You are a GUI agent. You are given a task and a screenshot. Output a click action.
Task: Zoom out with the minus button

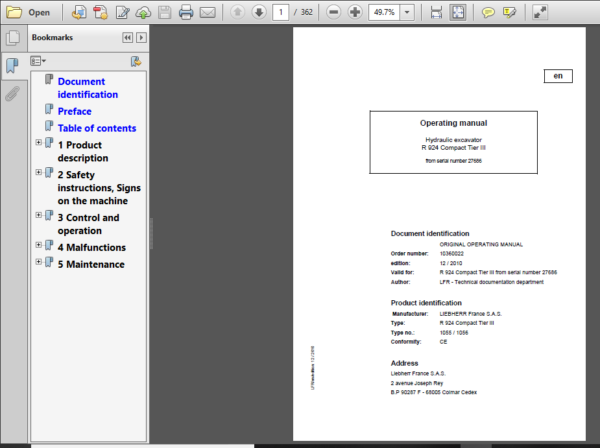click(334, 12)
